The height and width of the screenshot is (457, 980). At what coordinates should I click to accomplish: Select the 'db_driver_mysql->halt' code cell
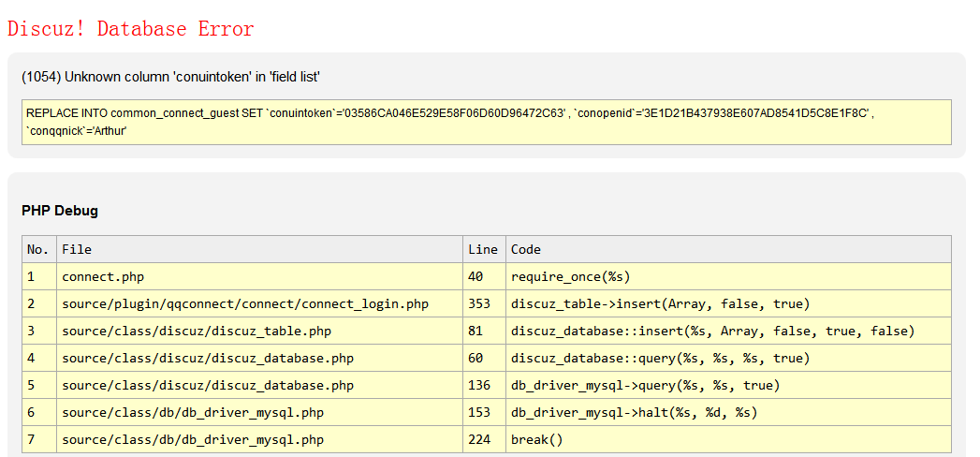point(729,413)
